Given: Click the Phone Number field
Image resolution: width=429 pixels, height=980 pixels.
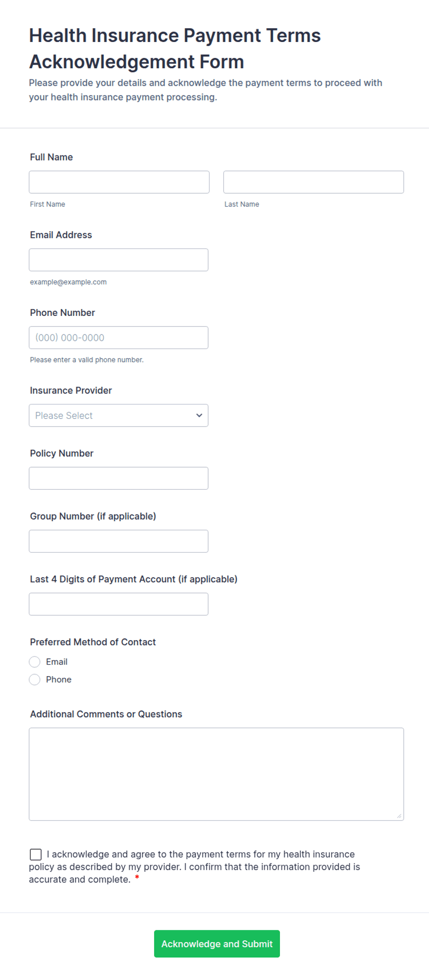Looking at the screenshot, I should click(119, 338).
